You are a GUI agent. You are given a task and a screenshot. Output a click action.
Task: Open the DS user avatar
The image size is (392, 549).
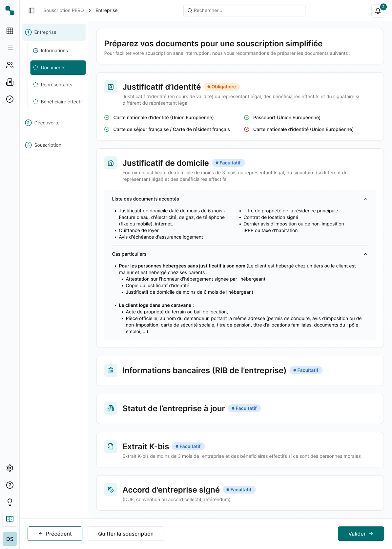pos(10,539)
